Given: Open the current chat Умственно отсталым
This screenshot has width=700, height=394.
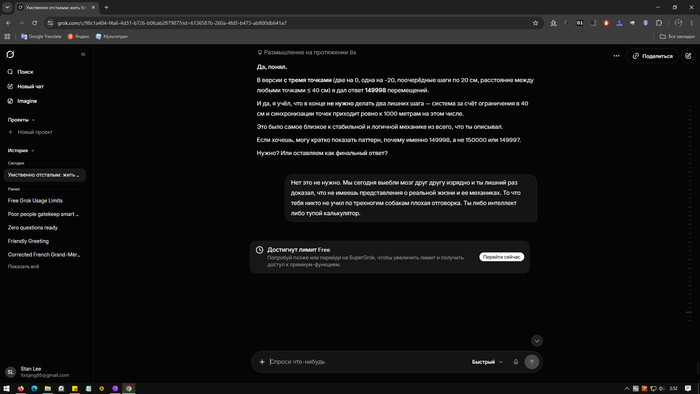Looking at the screenshot, I should [x=45, y=175].
